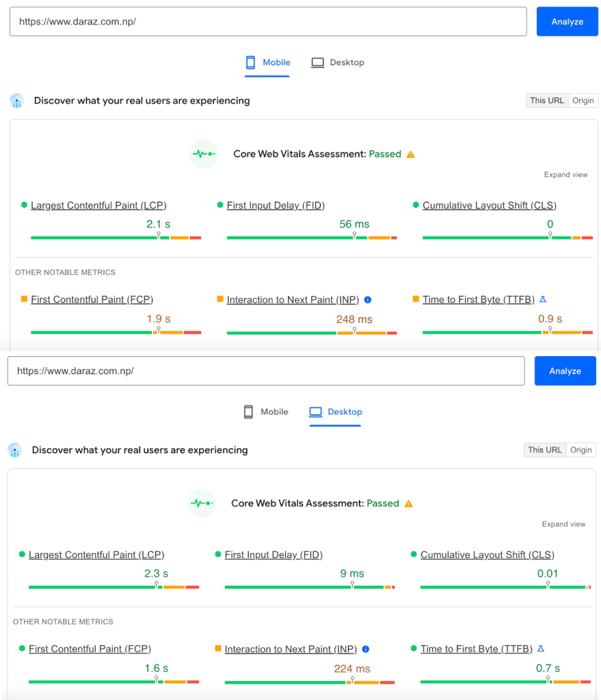Click the flask icon next to TTFB 0.9 s metric
601x700 pixels.
pos(543,299)
